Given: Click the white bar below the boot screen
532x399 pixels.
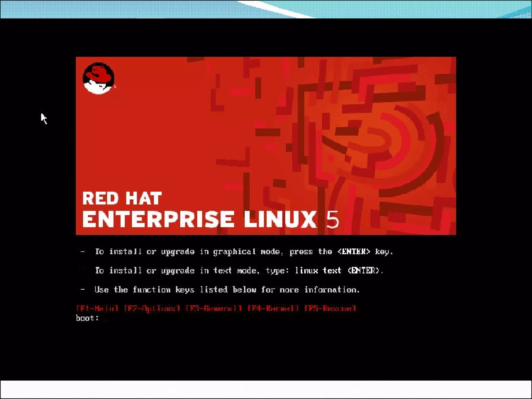Looking at the screenshot, I should (x=266, y=389).
